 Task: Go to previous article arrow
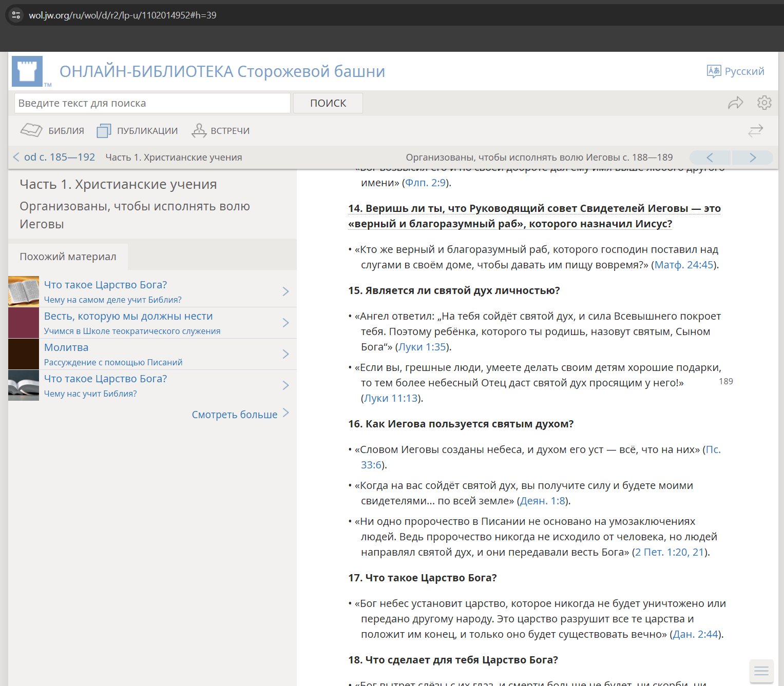710,158
